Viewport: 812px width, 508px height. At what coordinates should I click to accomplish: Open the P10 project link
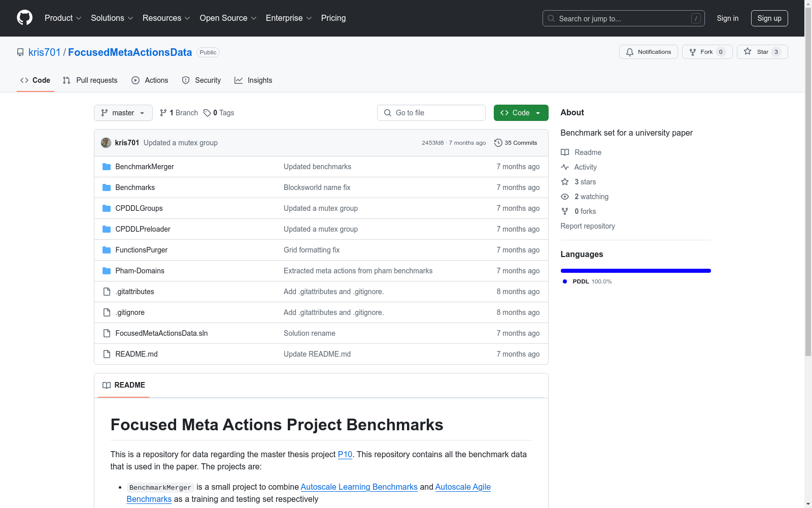coord(345,454)
